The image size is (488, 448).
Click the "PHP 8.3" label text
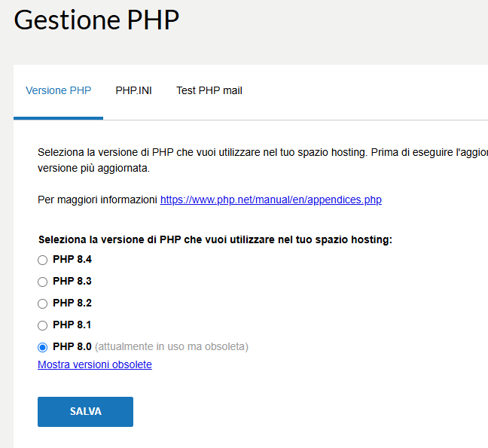click(72, 281)
